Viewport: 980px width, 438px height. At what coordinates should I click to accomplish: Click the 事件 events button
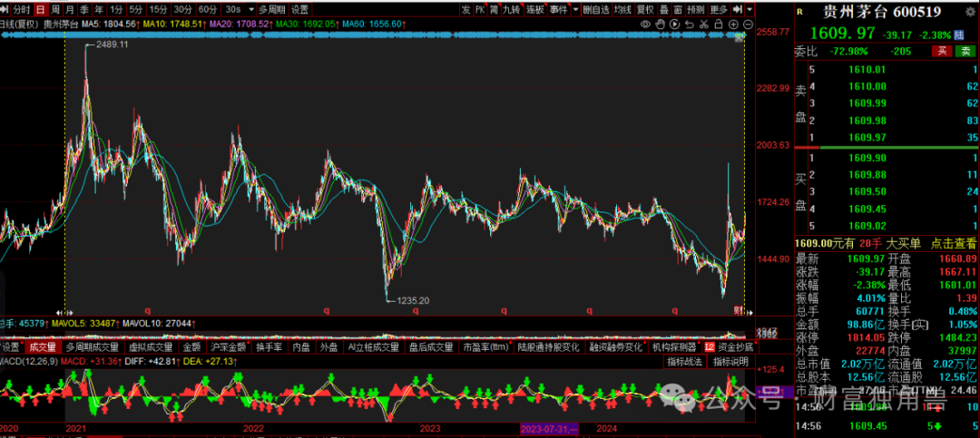[x=559, y=9]
